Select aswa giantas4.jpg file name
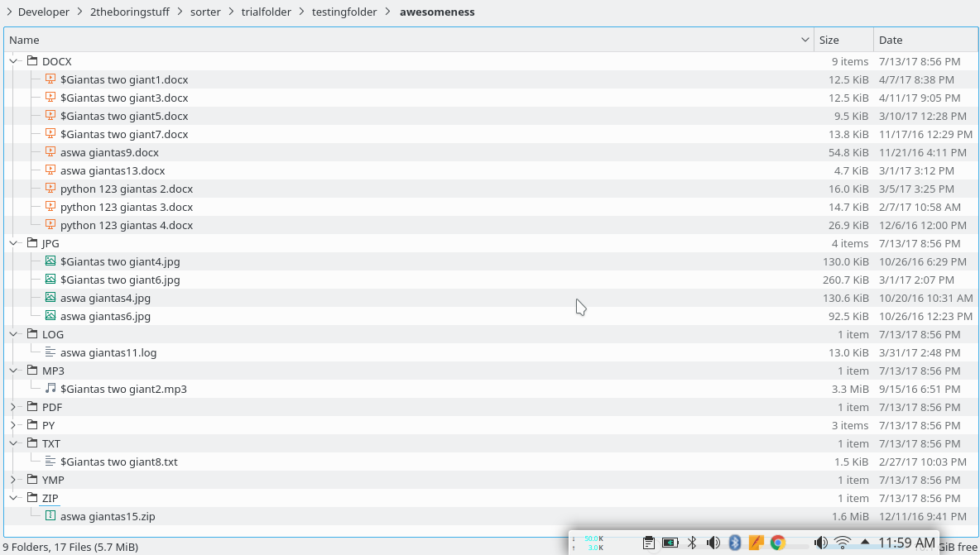 [x=106, y=298]
